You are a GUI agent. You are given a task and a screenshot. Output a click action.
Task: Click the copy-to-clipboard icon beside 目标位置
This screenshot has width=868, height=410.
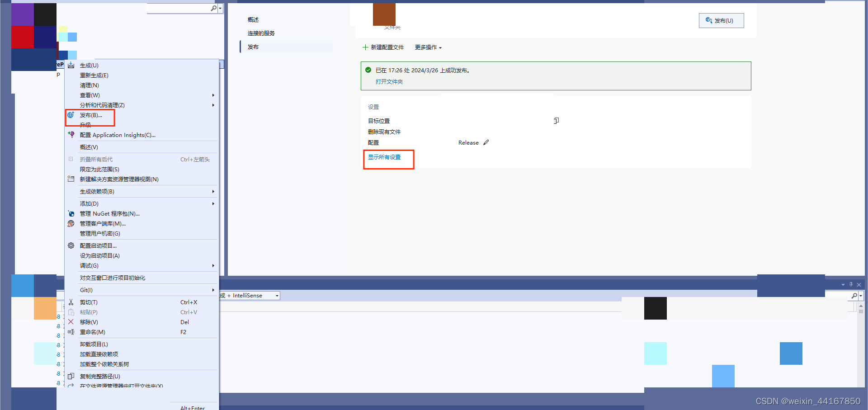[556, 121]
